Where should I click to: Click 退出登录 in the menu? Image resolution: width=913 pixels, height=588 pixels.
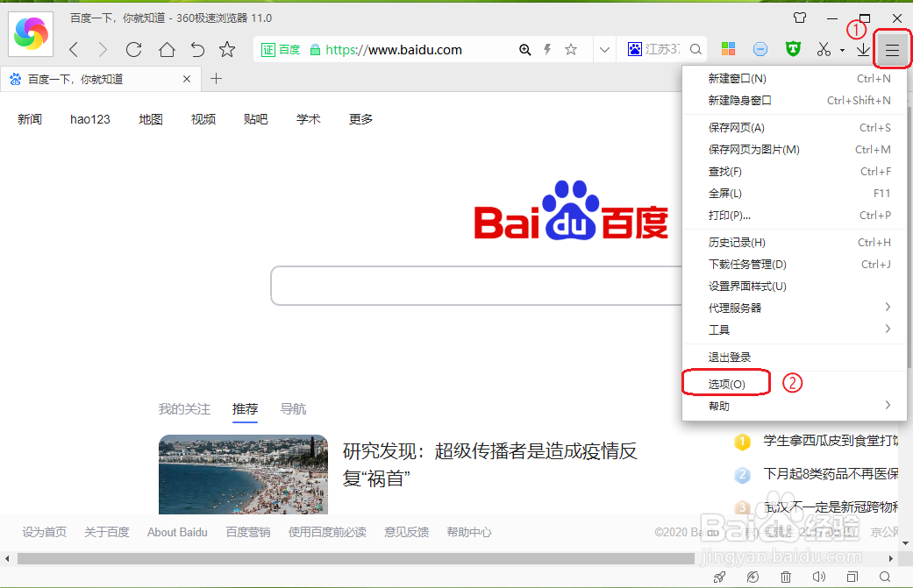(x=795, y=358)
